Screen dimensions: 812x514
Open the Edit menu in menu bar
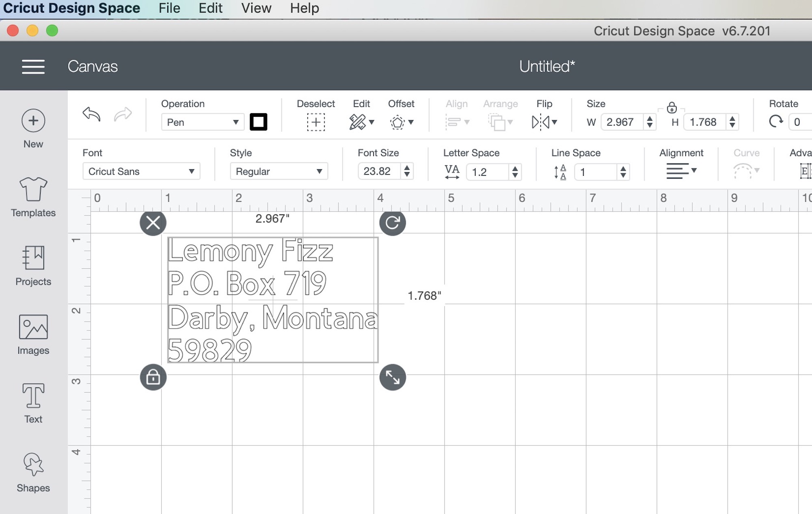click(x=210, y=8)
